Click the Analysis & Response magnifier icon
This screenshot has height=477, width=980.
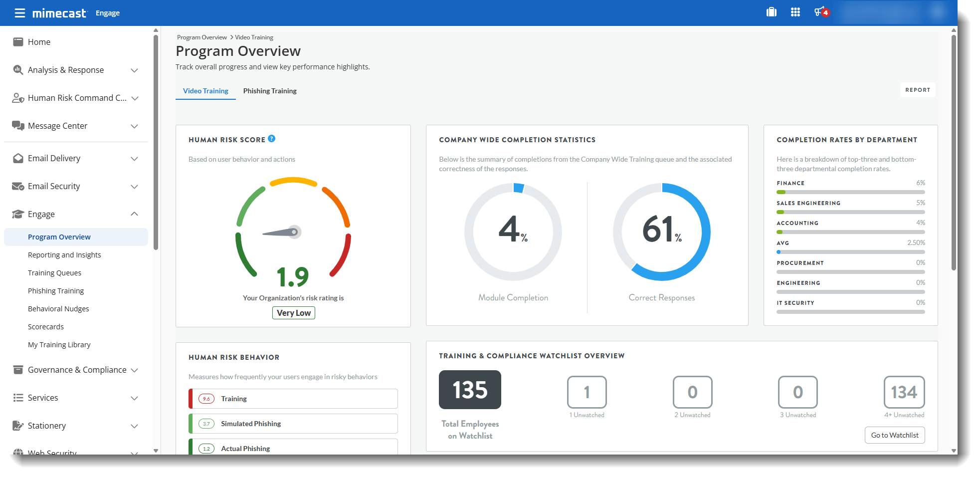pyautogui.click(x=18, y=70)
